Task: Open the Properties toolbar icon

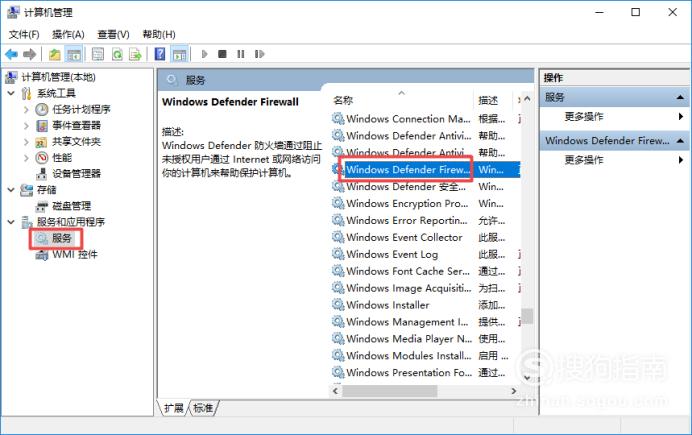Action: 98,54
